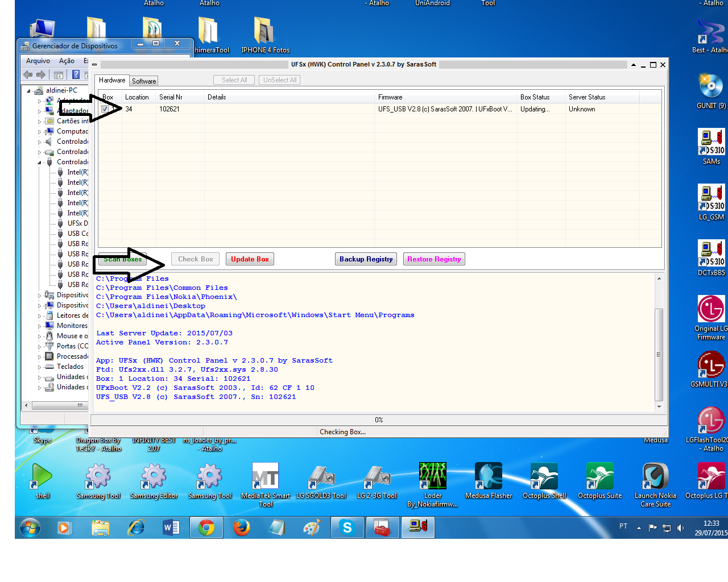The image size is (728, 582).
Task: Open the Samsung Editor desktop icon
Action: (154, 480)
